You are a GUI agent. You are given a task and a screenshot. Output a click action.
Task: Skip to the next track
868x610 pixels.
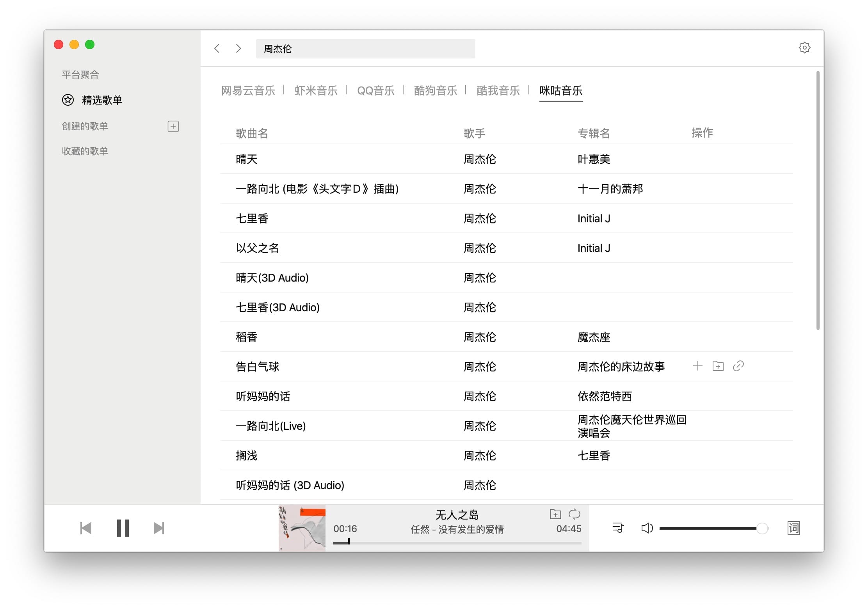pos(158,528)
